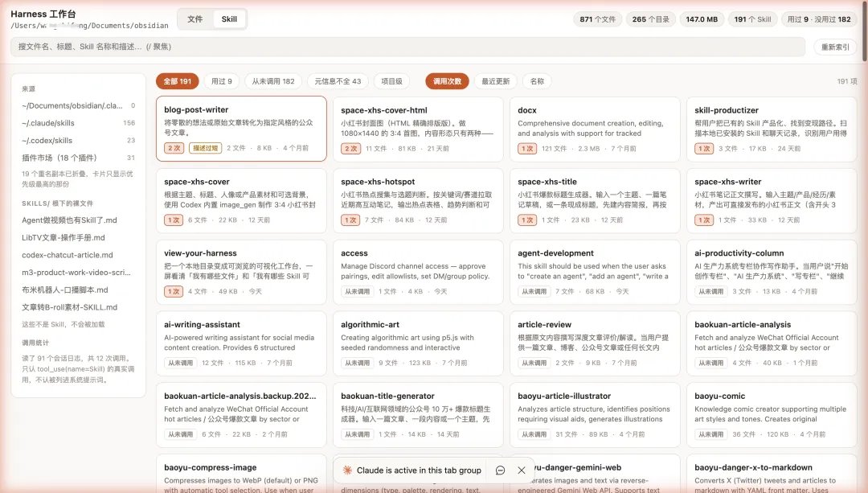Click the 重新索引 button
Screen dimensions: 868x493
click(835, 47)
